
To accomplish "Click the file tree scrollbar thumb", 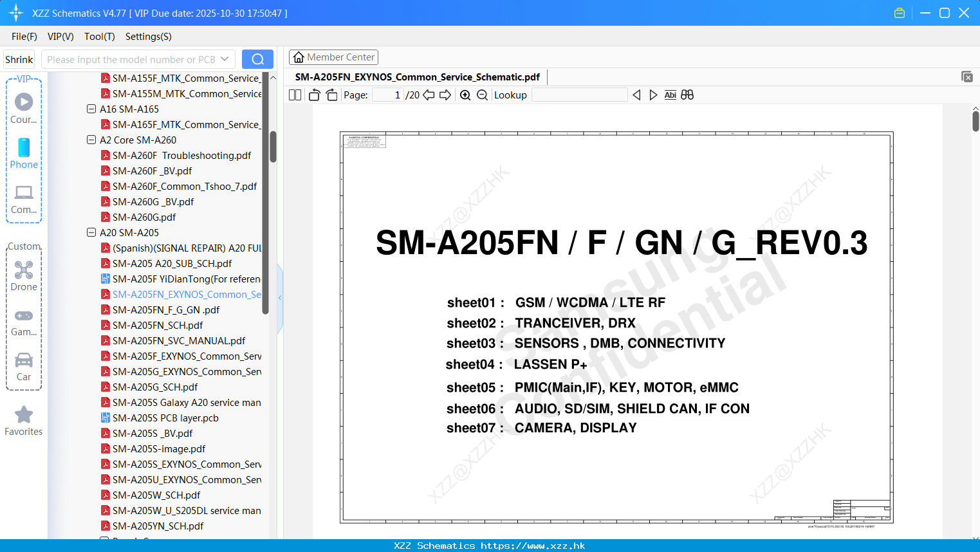I will tap(273, 147).
